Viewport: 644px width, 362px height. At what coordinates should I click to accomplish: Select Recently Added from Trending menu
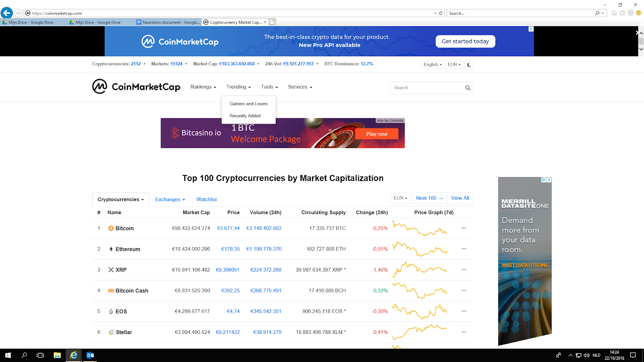tap(245, 116)
